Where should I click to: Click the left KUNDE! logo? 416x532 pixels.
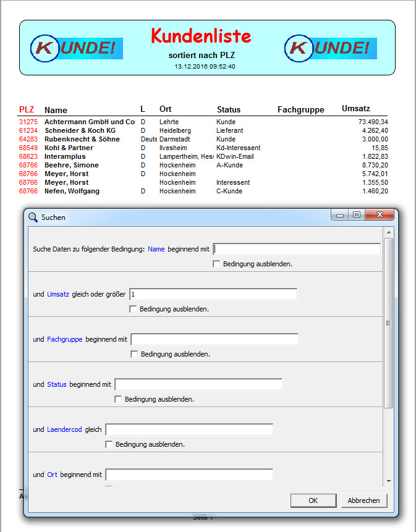[x=77, y=48]
